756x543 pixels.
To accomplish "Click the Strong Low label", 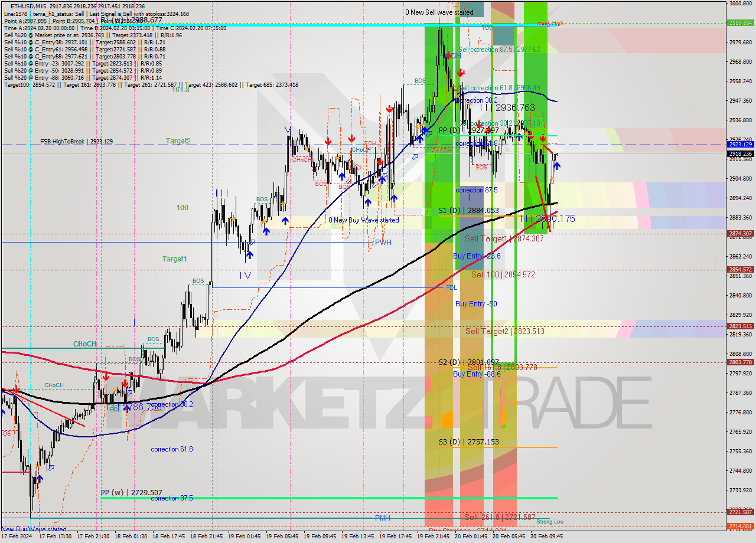I will (x=550, y=522).
